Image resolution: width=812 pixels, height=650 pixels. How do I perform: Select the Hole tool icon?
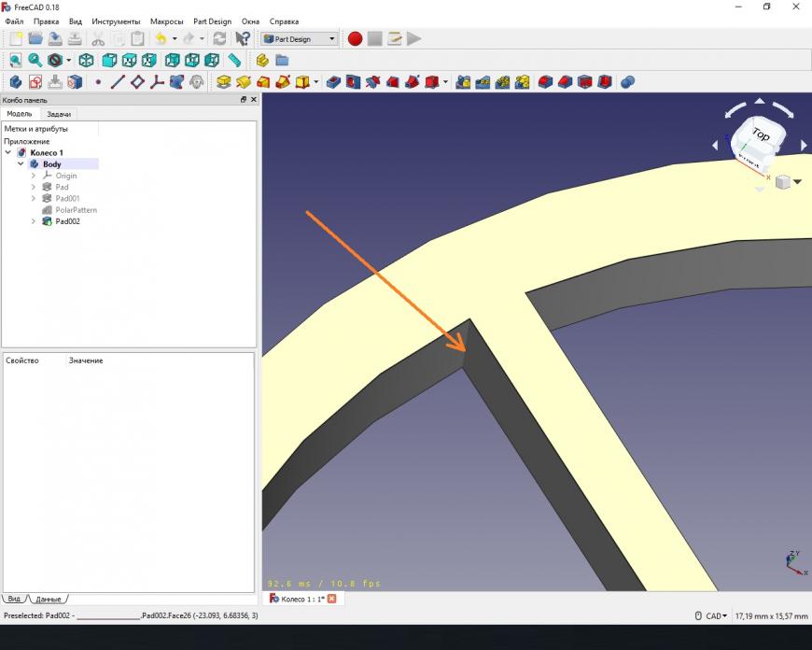[353, 82]
